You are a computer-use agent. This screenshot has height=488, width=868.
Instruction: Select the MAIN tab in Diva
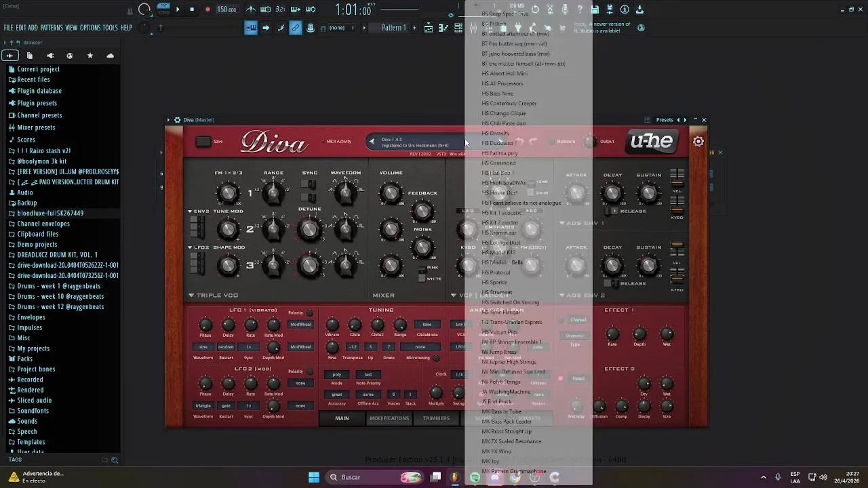(342, 418)
